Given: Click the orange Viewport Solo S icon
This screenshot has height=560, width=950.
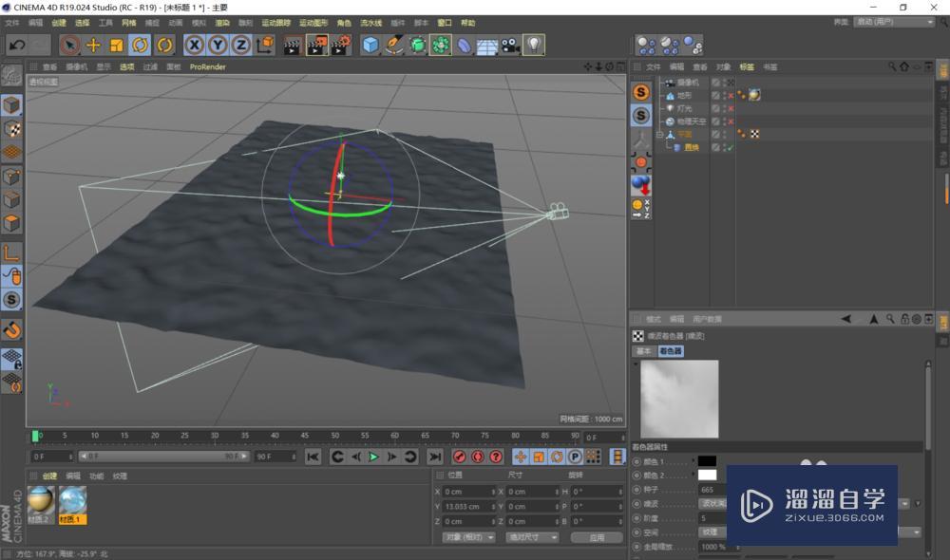Looking at the screenshot, I should coord(641,91).
